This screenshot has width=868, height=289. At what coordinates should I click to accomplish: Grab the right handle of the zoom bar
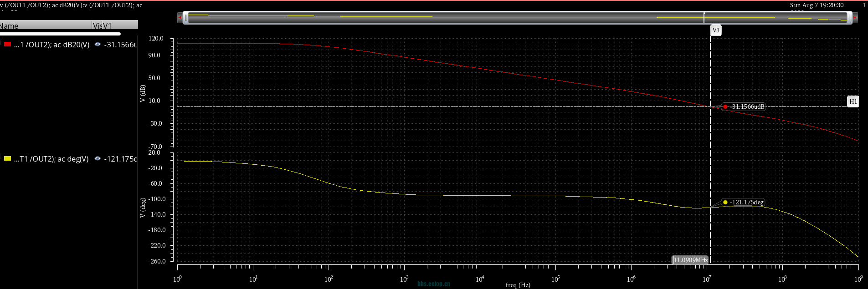849,18
